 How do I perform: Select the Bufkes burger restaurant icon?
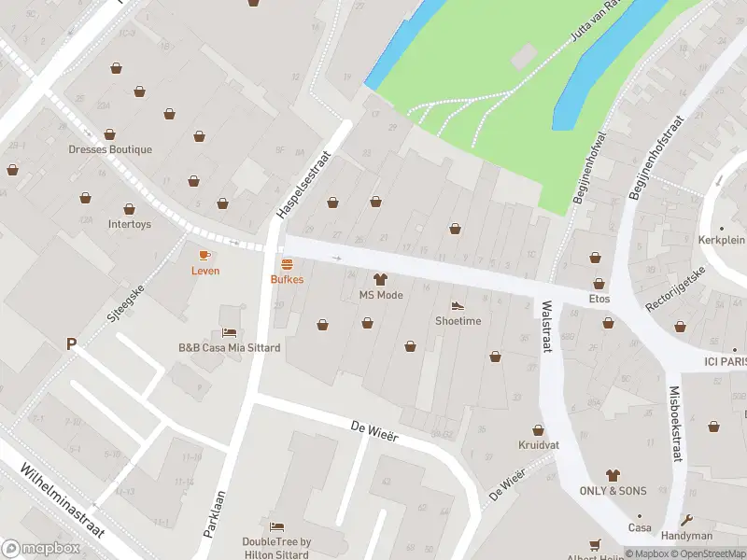(287, 264)
